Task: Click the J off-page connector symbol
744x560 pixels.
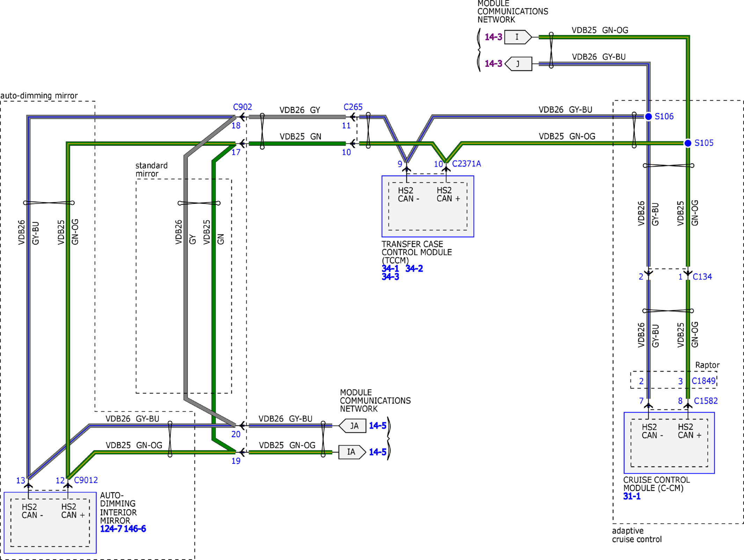Action: (x=519, y=64)
